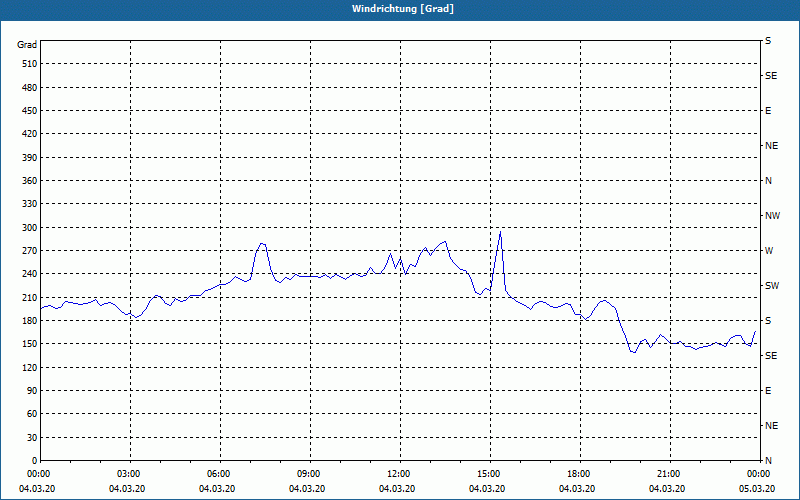Click the 180 y-axis value
The height and width of the screenshot is (500, 800).
coord(30,321)
